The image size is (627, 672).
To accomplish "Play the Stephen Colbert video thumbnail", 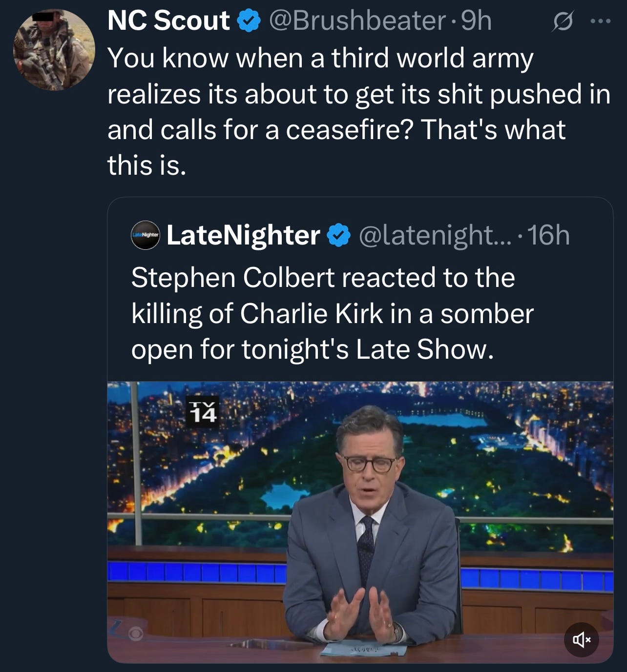I will coord(360,522).
